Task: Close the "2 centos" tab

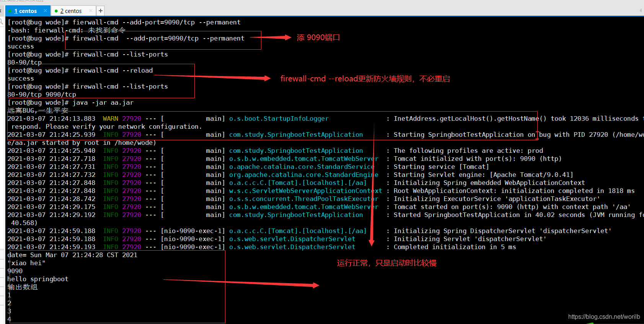Action: pyautogui.click(x=91, y=11)
